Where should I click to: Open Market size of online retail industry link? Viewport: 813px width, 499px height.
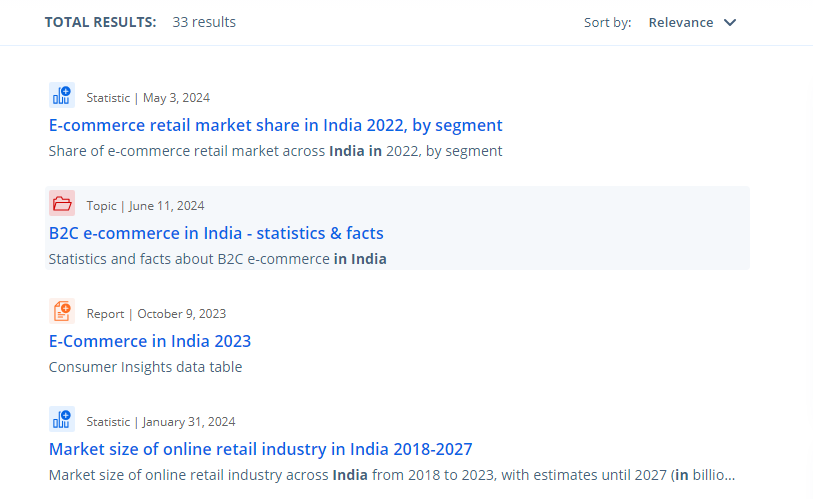click(260, 449)
